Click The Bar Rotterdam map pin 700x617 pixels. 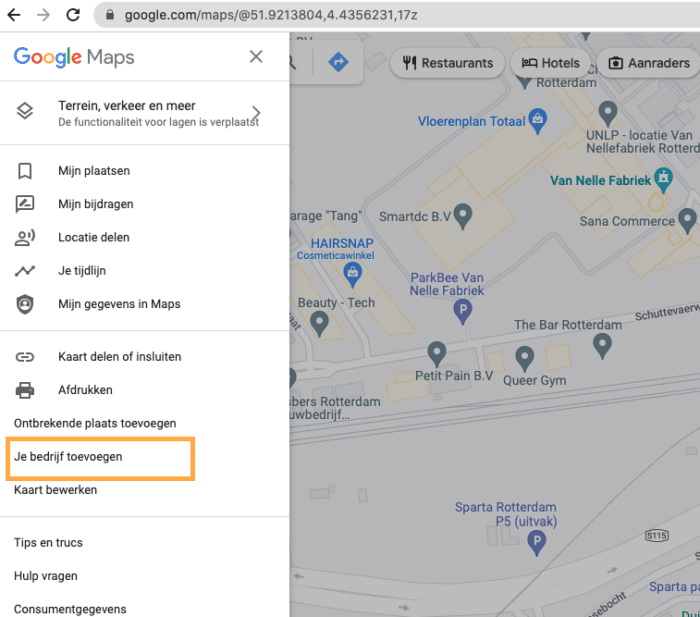click(x=602, y=345)
